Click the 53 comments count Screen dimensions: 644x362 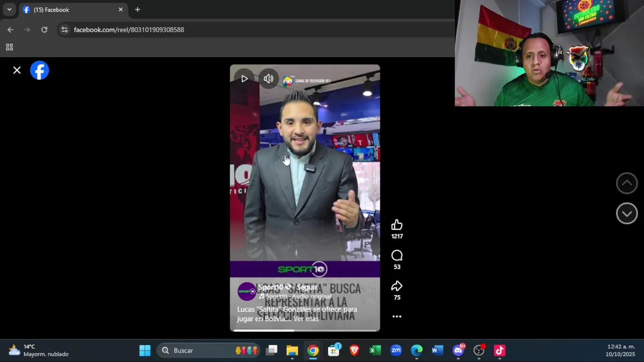(x=397, y=267)
